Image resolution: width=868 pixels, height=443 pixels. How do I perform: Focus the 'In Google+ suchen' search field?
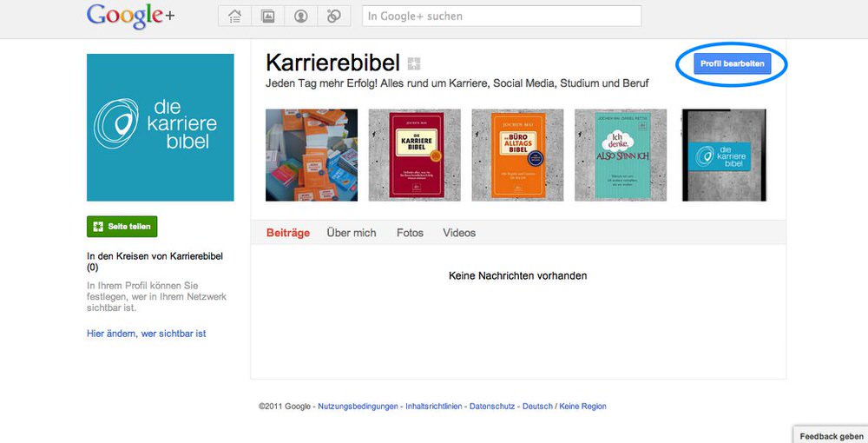click(502, 16)
